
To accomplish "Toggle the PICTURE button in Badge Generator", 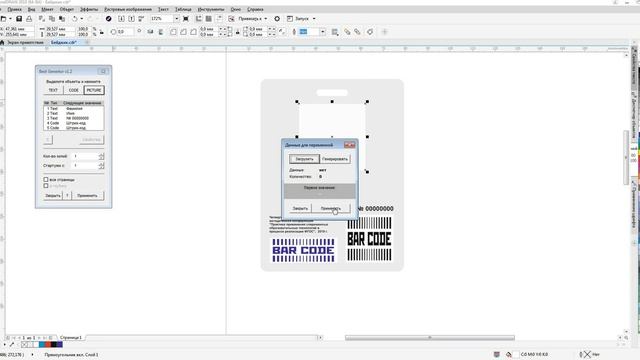I will tap(94, 90).
